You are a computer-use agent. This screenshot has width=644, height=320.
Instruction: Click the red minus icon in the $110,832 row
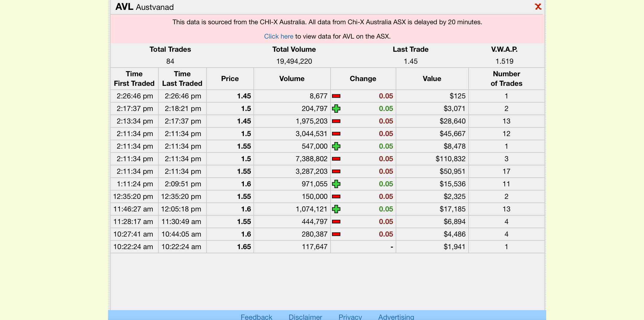pos(336,159)
